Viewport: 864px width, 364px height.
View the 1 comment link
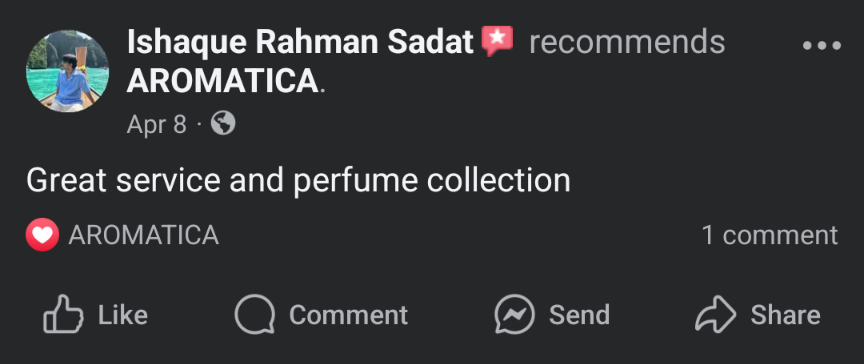point(770,235)
